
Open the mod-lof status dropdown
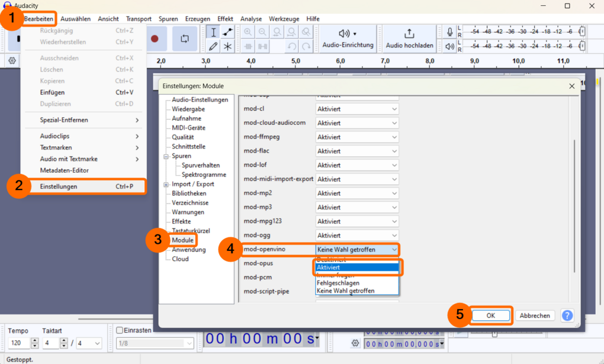coord(357,165)
